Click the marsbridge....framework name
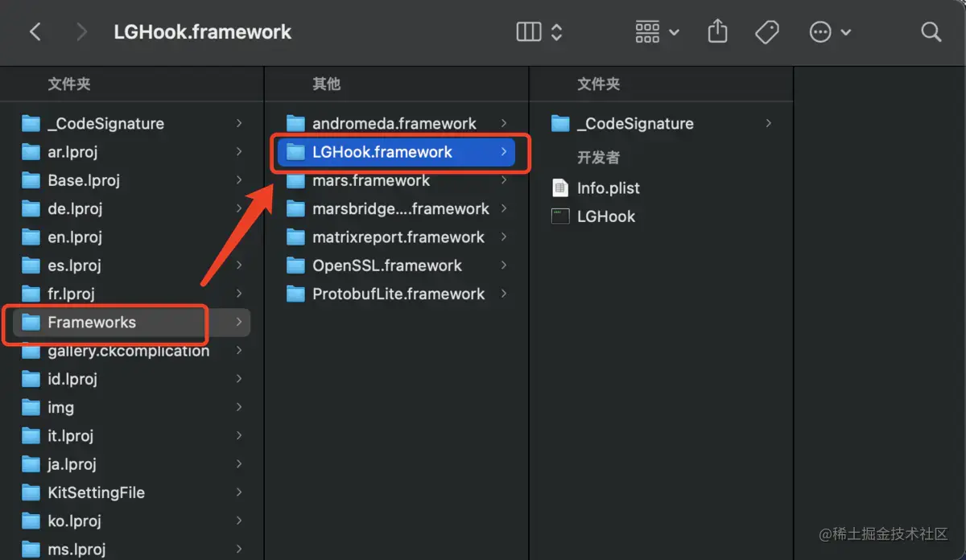Image resolution: width=966 pixels, height=560 pixels. [401, 208]
